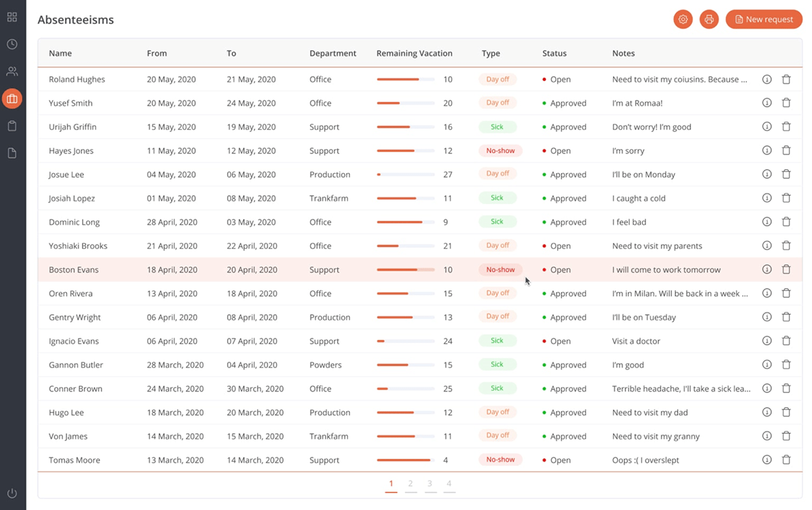
Task: Click the active briefcase icon in sidebar
Action: coord(12,98)
